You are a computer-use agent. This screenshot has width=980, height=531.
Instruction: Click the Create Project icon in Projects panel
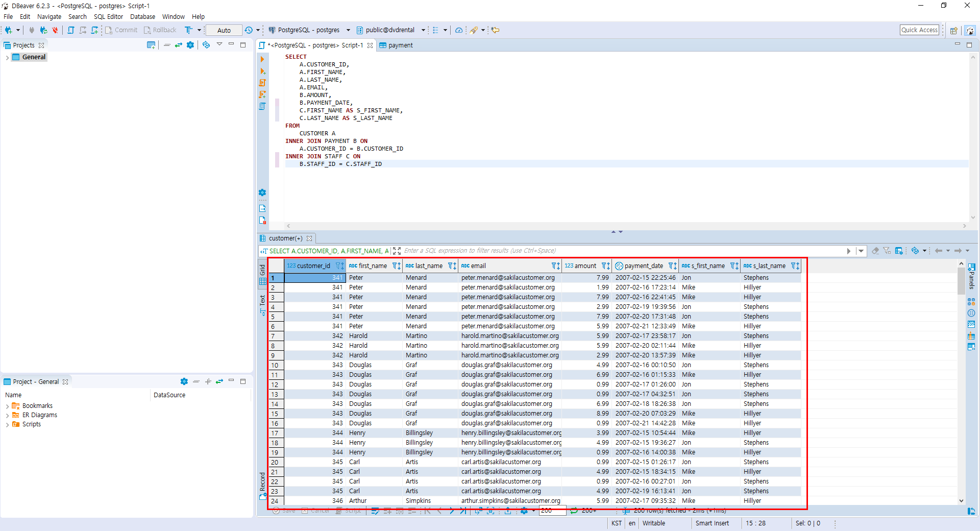[x=151, y=45]
